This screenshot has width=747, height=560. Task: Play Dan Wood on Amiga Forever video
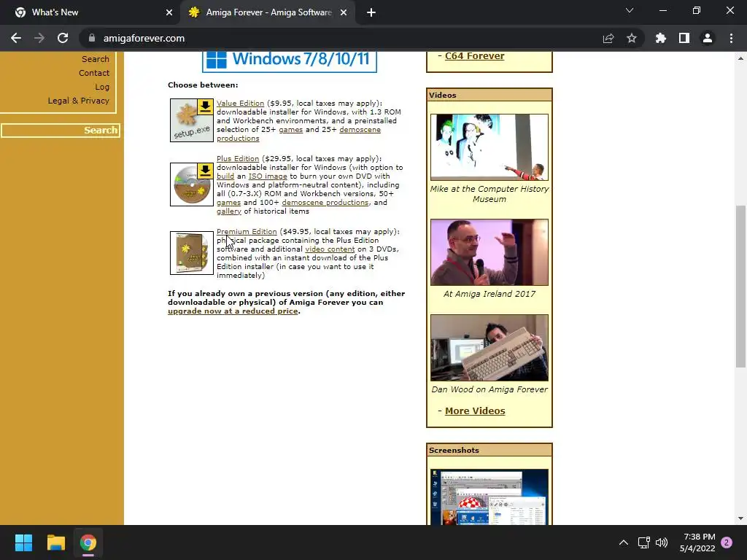pos(489,348)
